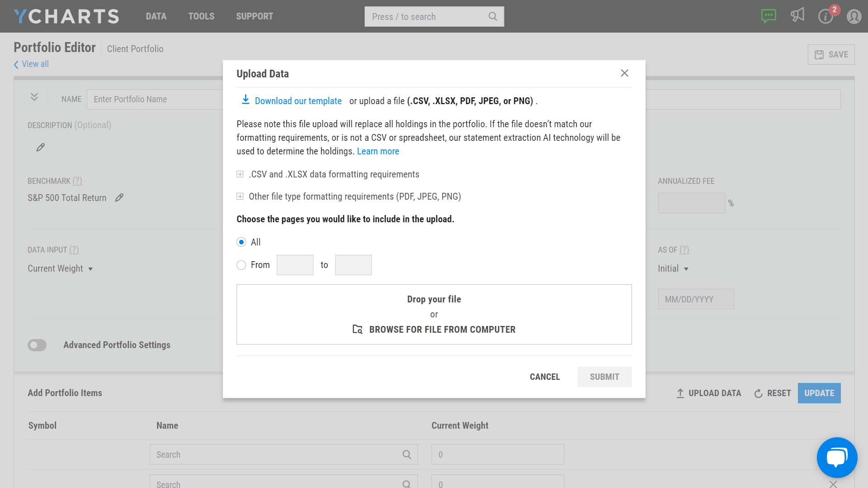Select the From page range radio button

[x=242, y=265]
